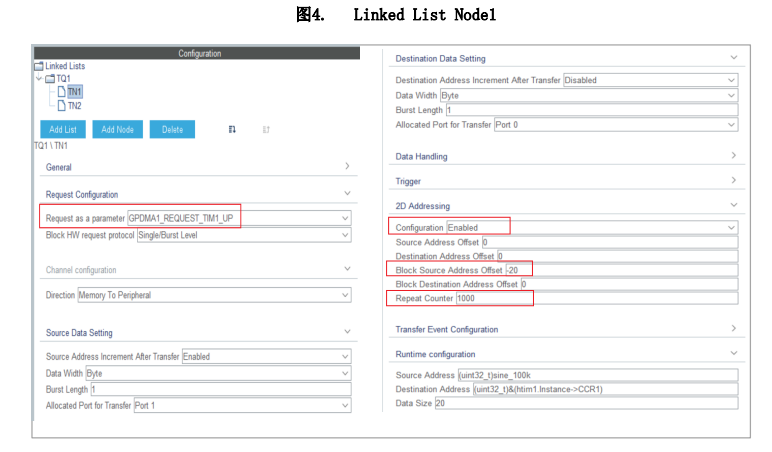Collapse the TQ1 list tree
Viewport: 772px width, 452px height.
[x=39, y=78]
